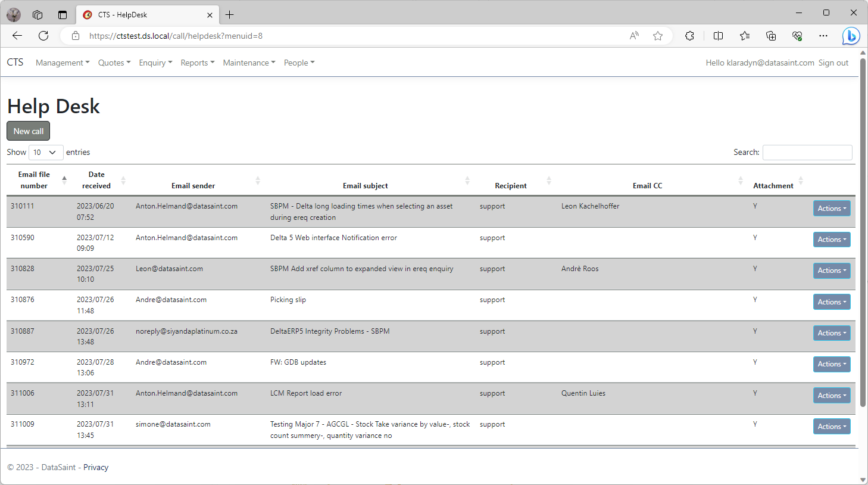This screenshot has height=485, width=868.
Task: Open Bing Copilot sidebar
Action: coord(851,36)
